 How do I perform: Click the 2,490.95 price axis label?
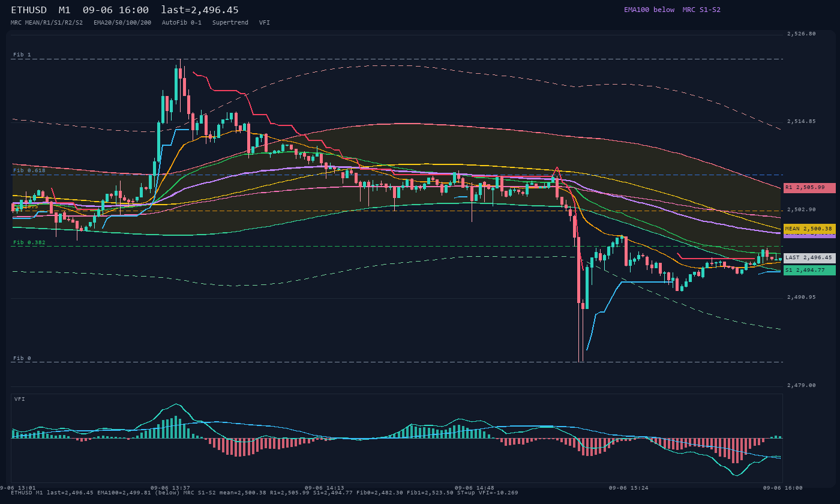(x=802, y=297)
